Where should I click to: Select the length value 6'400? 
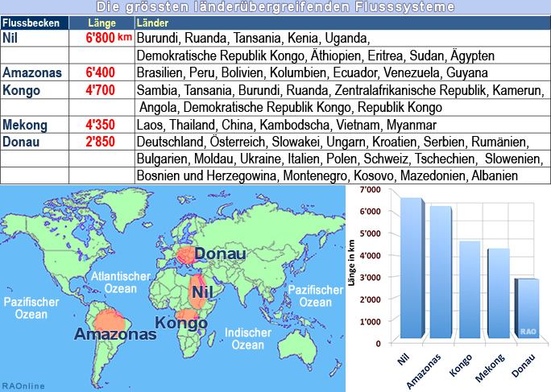100,72
